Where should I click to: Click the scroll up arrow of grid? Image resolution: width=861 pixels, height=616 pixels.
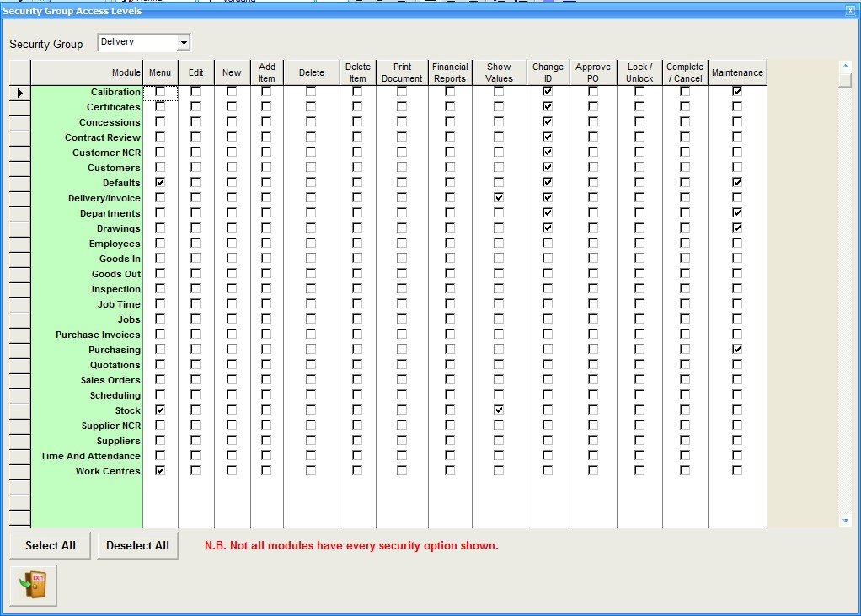(845, 65)
